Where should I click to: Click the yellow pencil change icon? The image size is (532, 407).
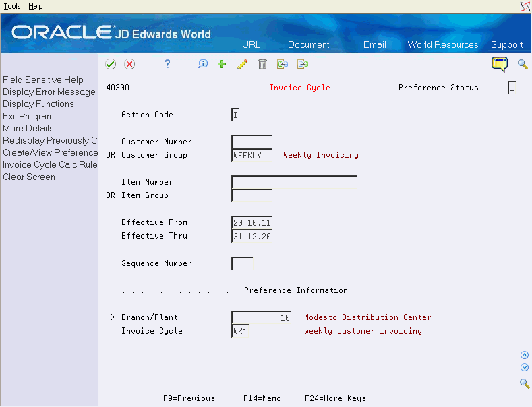(x=242, y=64)
